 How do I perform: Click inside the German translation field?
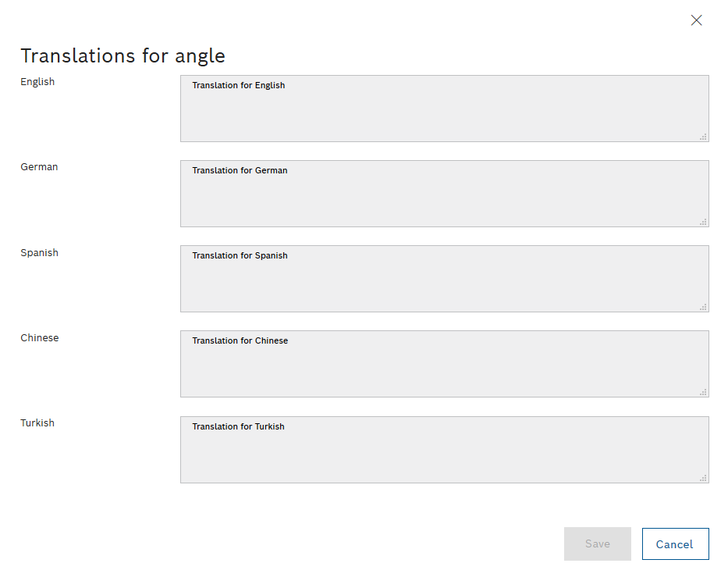tap(444, 194)
